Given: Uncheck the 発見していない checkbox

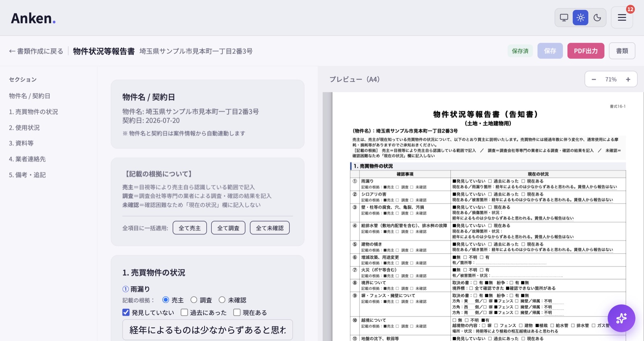Looking at the screenshot, I should [126, 312].
